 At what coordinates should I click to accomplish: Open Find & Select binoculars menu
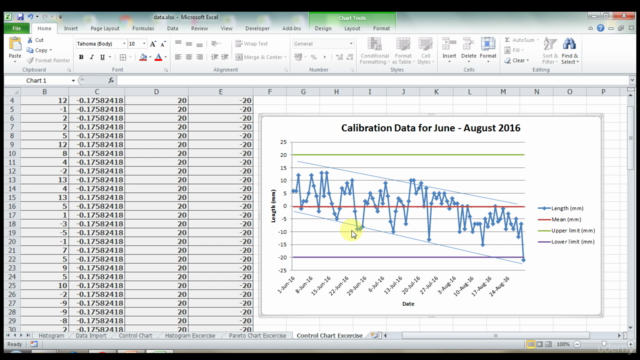(x=570, y=51)
